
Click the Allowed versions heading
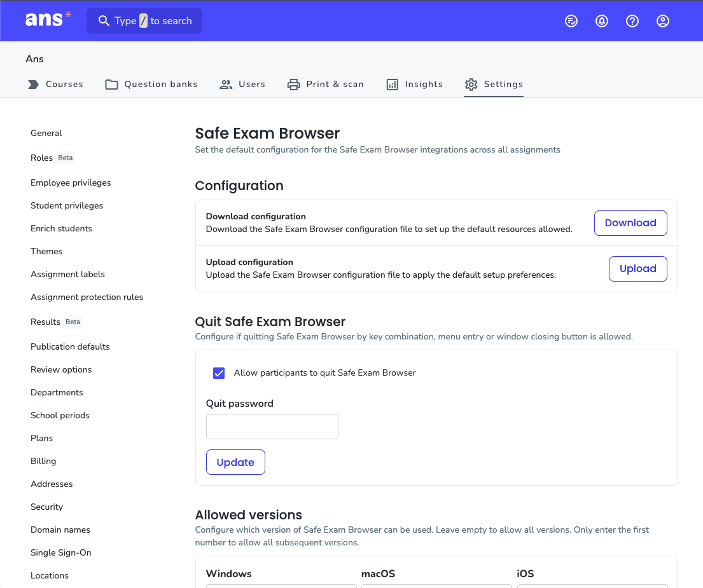[248, 515]
